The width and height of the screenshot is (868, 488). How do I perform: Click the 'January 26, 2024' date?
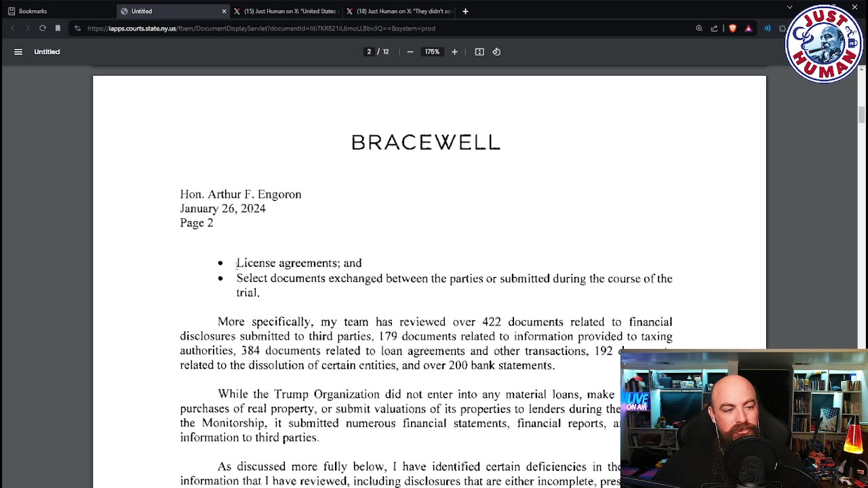222,209
